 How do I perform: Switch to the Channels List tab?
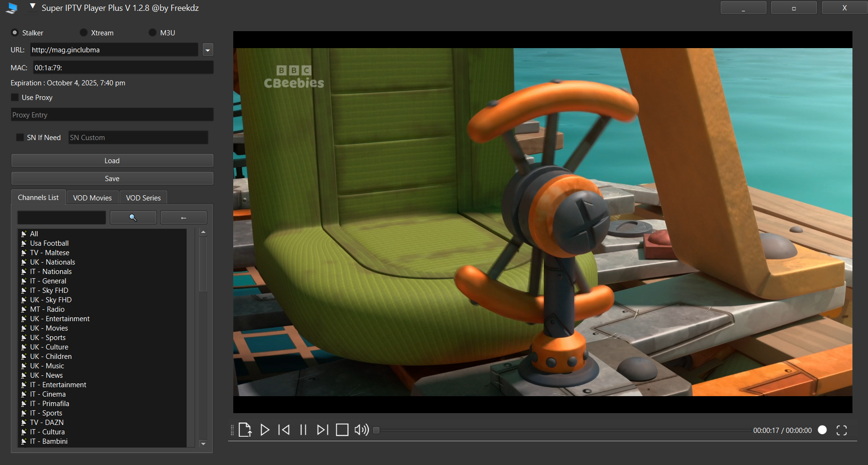38,198
